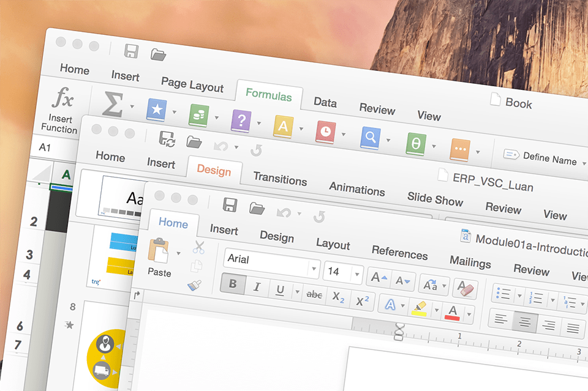588x391 pixels.
Task: Align text right in Word
Action: point(549,325)
